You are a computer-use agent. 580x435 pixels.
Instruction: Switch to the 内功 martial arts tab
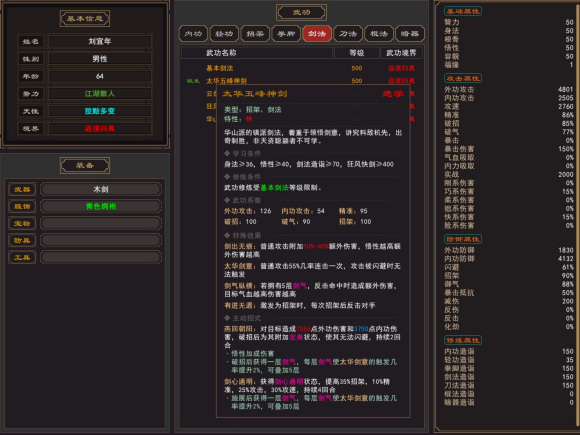(193, 34)
